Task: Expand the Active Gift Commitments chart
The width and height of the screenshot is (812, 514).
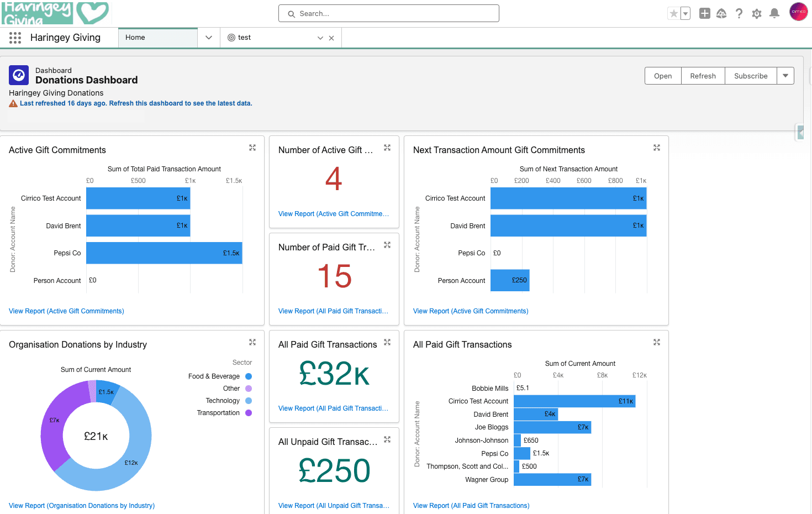Action: pyautogui.click(x=252, y=148)
